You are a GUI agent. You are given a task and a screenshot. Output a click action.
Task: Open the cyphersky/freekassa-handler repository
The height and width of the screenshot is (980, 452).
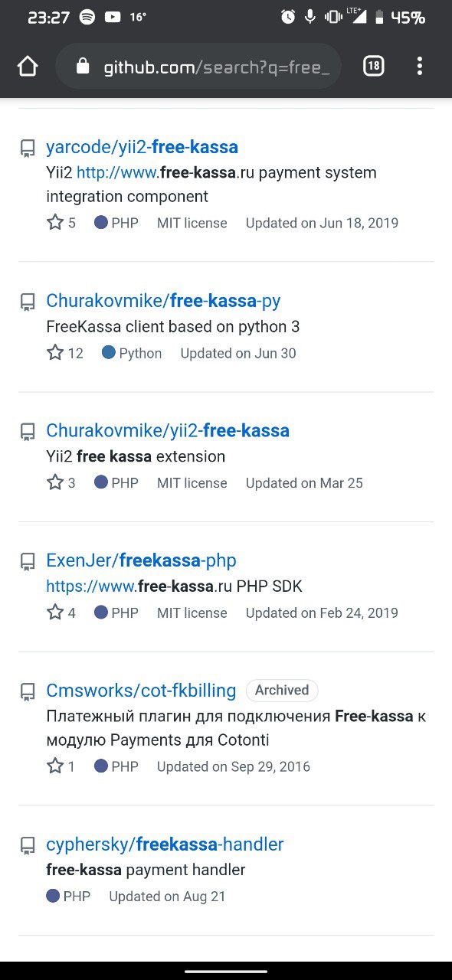coord(165,844)
